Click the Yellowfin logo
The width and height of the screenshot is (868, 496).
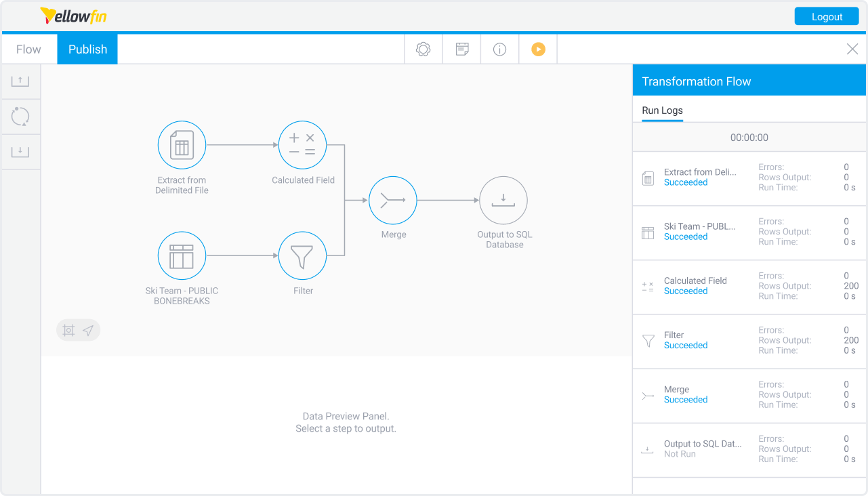pyautogui.click(x=73, y=16)
